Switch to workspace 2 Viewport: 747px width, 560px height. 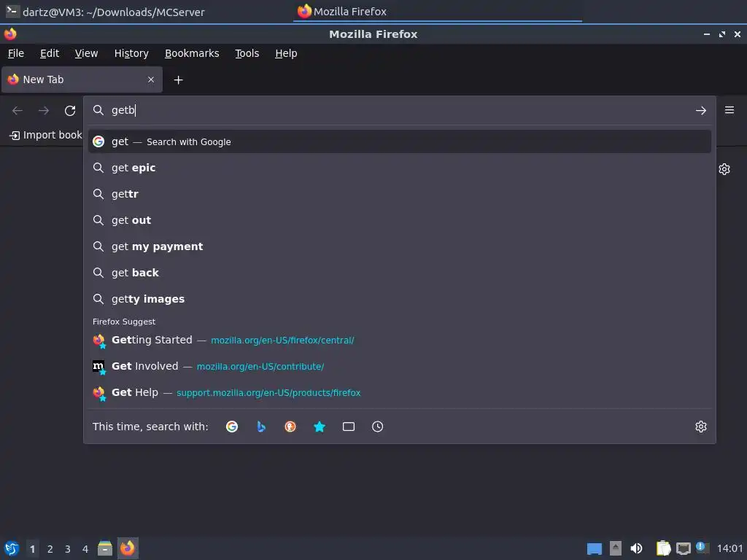[50, 549]
